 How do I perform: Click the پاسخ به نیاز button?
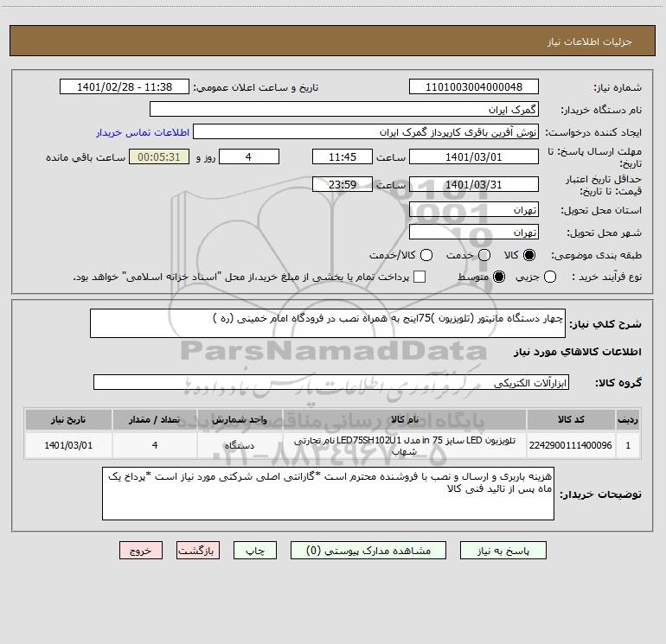pos(503,551)
